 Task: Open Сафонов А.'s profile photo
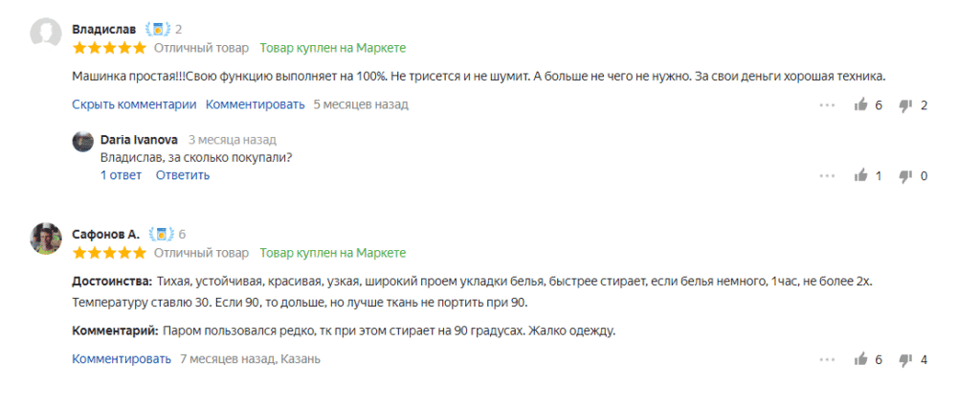pyautogui.click(x=46, y=239)
